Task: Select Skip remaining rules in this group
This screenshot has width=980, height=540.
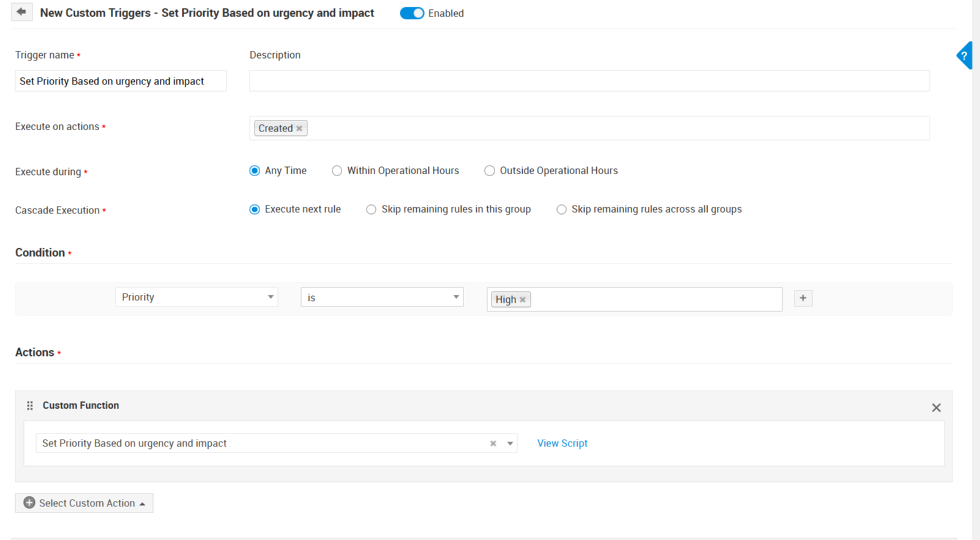Action: 371,209
